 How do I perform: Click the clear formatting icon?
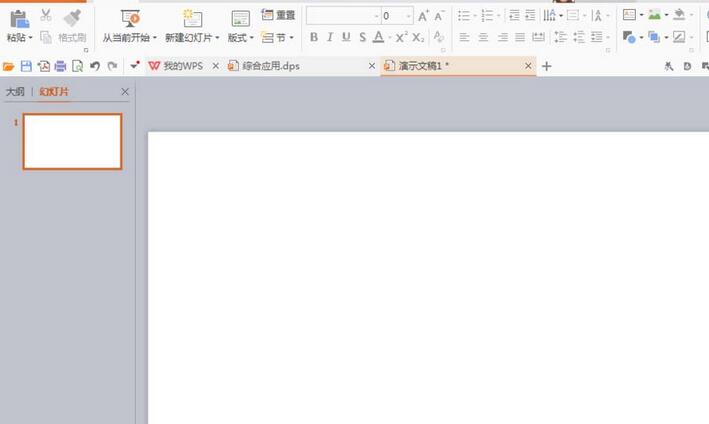tap(438, 37)
